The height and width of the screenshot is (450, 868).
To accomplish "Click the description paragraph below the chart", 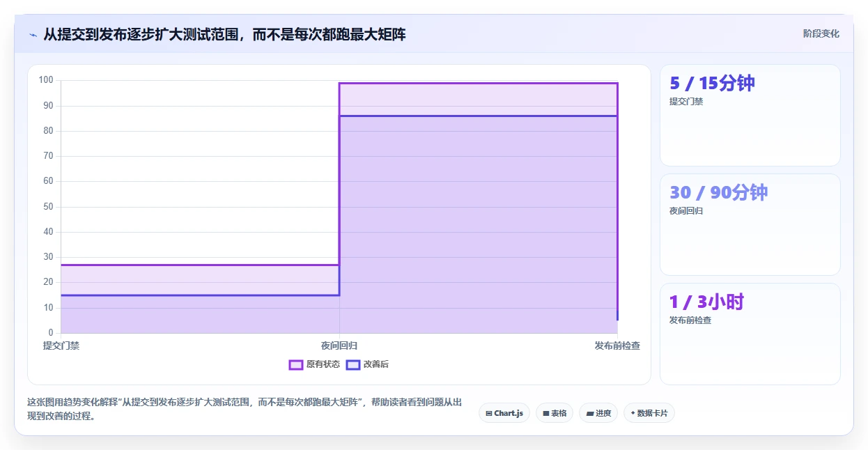I will click(x=244, y=409).
